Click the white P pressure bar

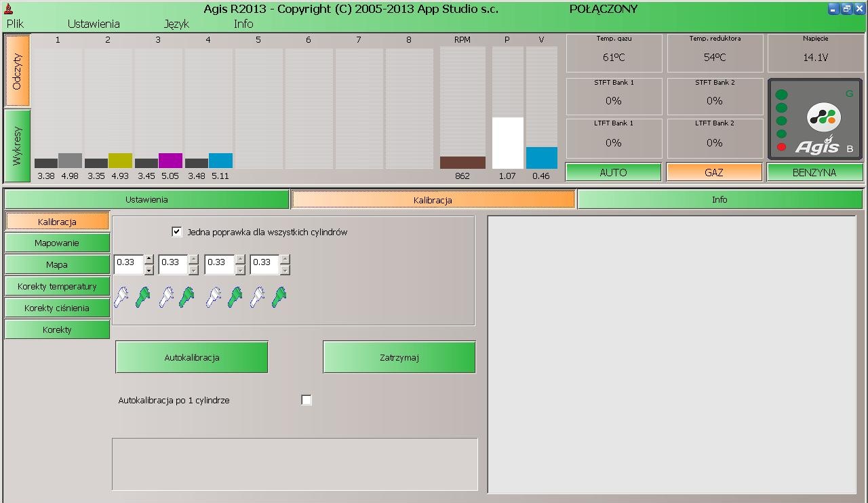tap(507, 143)
